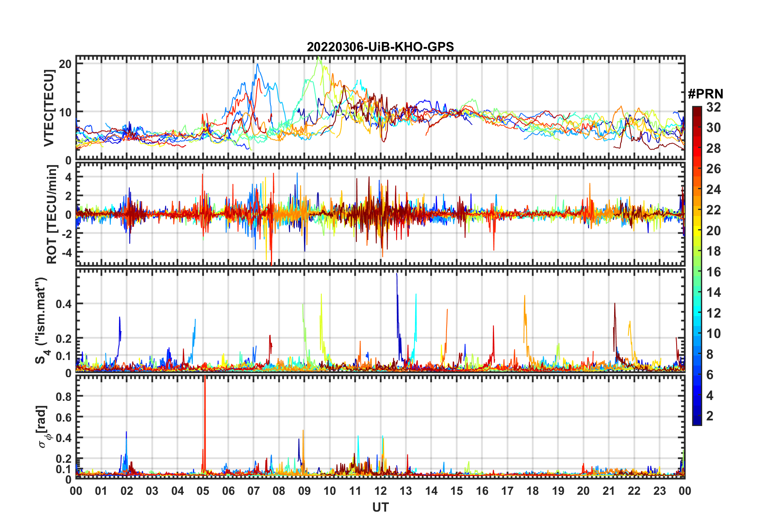The height and width of the screenshot is (532, 761).
Task: Select the "0.6" tick on the sigma-phi y-axis
Action: click(64, 417)
